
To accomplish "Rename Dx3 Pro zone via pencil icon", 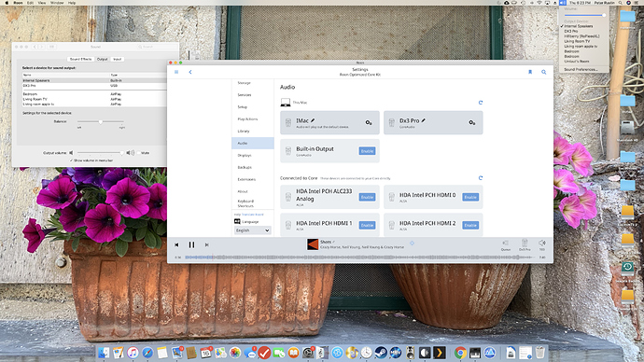I will coord(423,120).
